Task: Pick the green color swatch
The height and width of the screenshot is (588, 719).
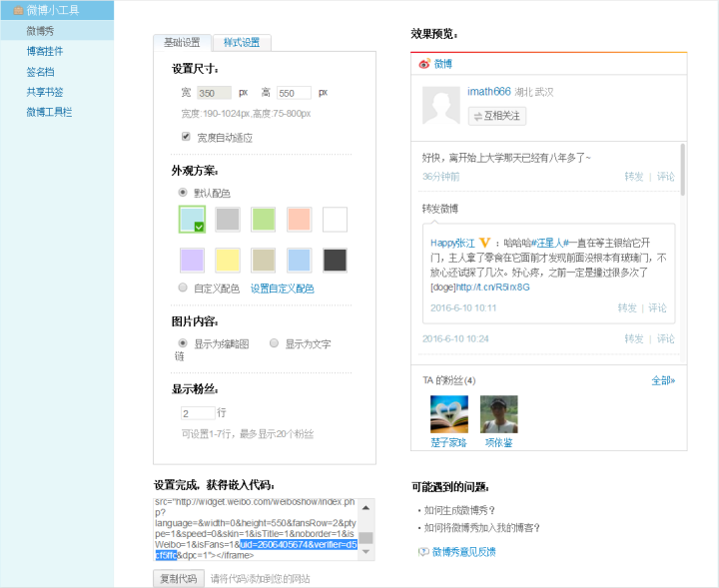Action: click(264, 220)
